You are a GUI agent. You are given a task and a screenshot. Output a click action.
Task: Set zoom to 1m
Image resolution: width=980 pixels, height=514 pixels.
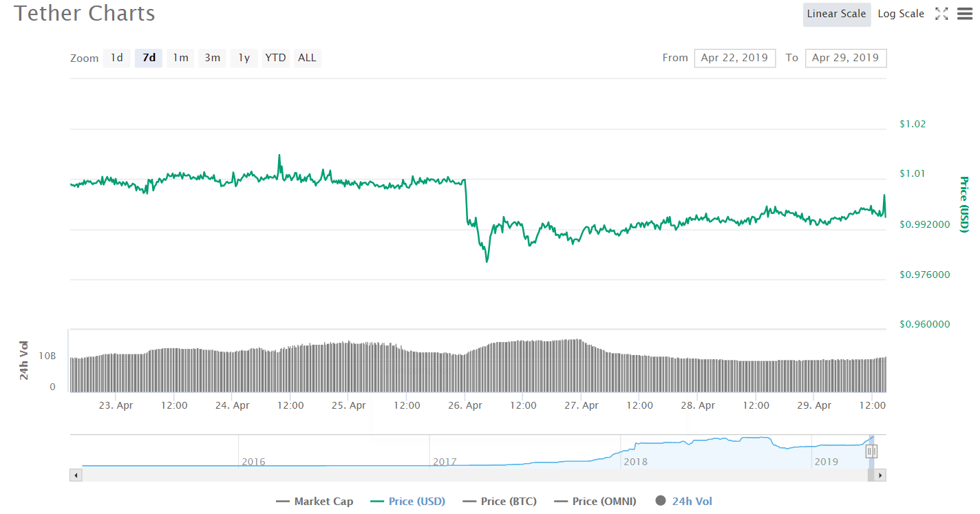[180, 58]
